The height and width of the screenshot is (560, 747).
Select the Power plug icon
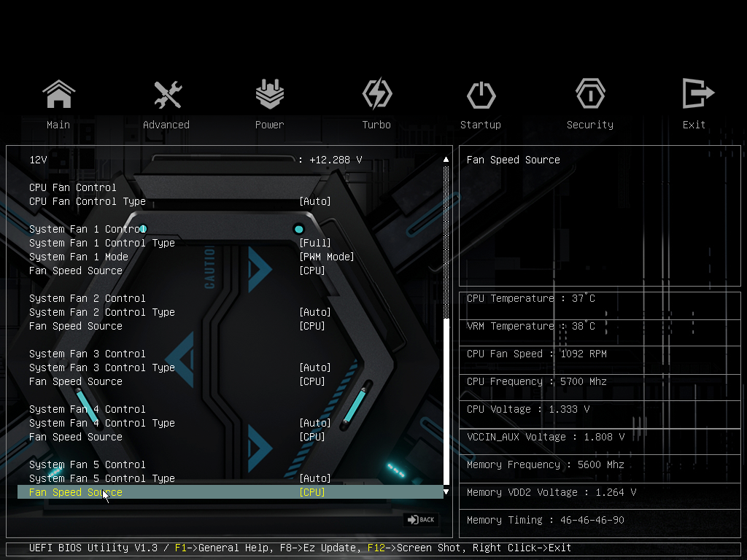point(270,94)
